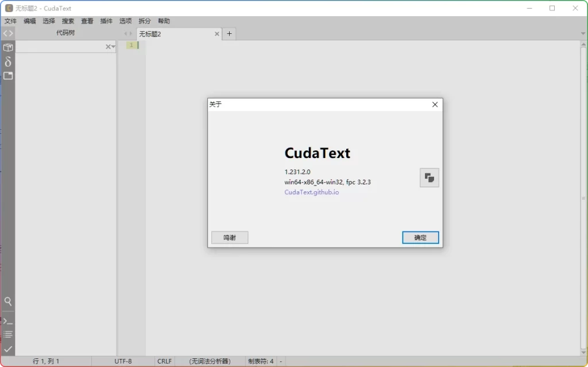This screenshot has height=367, width=588.
Task: Open the 文件 menu
Action: pyautogui.click(x=10, y=21)
